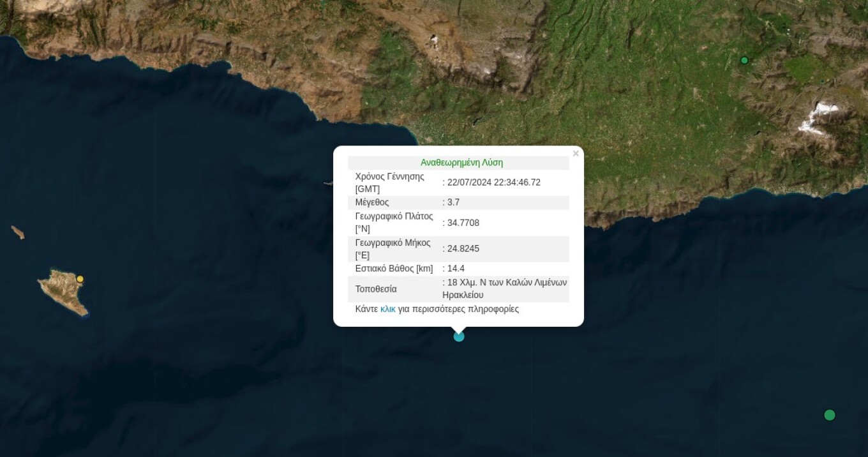
Task: Close the earthquake info popup
Action: coord(576,154)
